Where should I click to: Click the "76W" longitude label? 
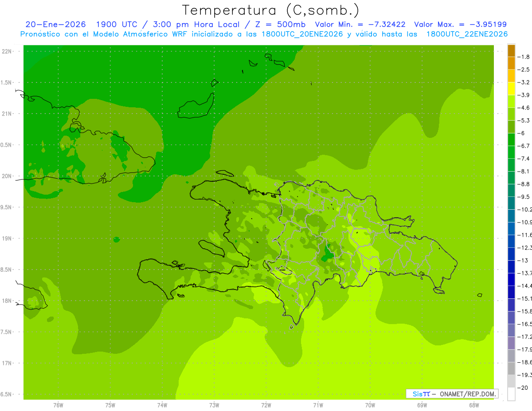pos(58,405)
